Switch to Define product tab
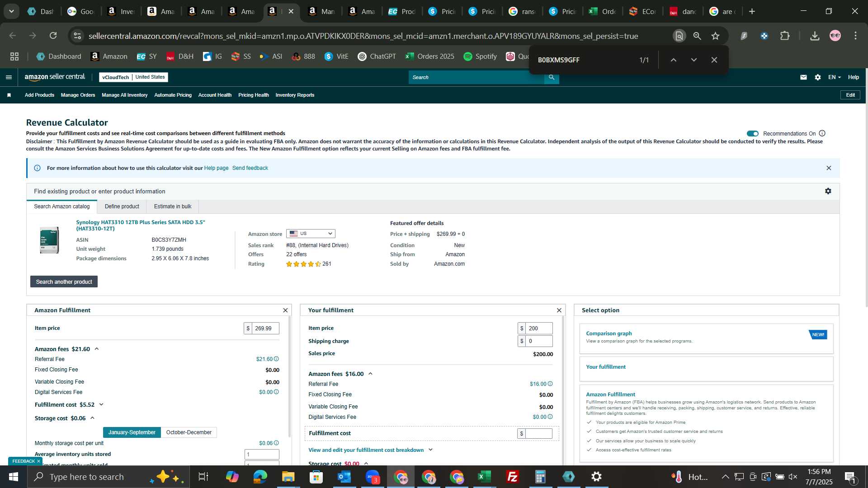Image resolution: width=868 pixels, height=488 pixels. pyautogui.click(x=122, y=207)
